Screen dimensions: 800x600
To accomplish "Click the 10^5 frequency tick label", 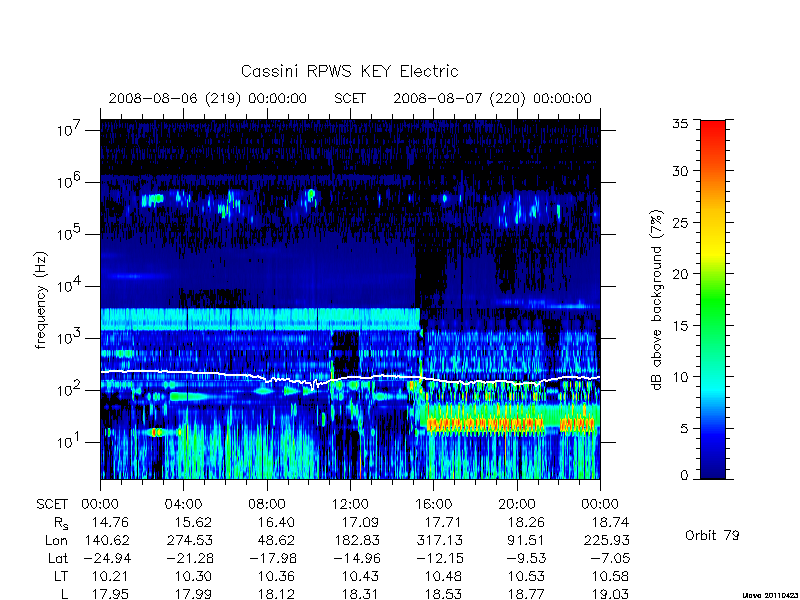I will tap(68, 234).
